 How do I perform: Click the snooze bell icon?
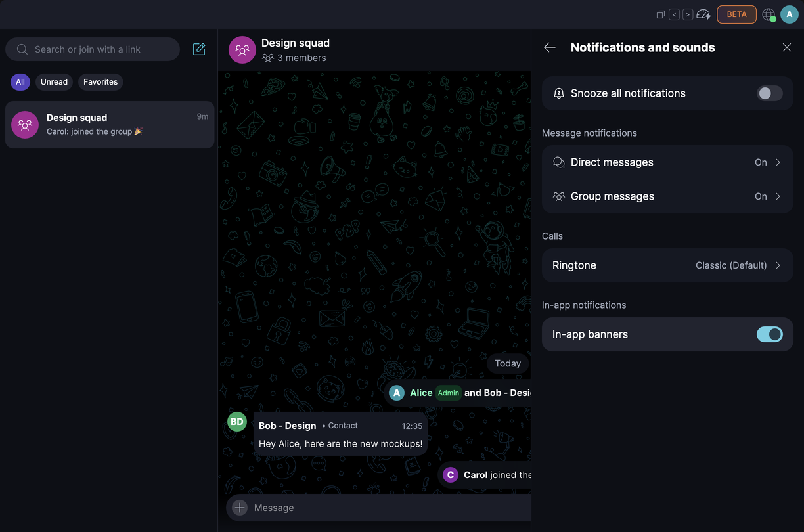click(x=559, y=93)
